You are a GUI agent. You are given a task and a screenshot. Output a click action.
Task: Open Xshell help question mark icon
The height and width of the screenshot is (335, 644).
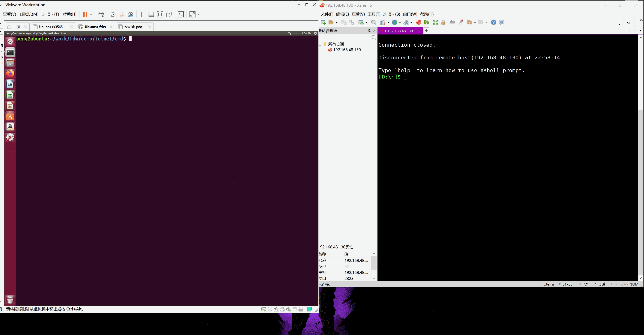point(493,22)
